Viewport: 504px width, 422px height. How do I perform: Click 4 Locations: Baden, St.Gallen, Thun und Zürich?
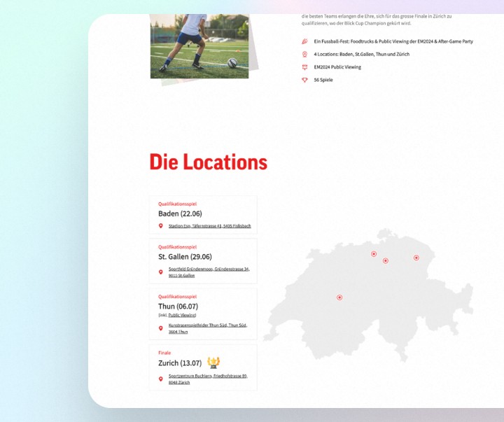[362, 55]
